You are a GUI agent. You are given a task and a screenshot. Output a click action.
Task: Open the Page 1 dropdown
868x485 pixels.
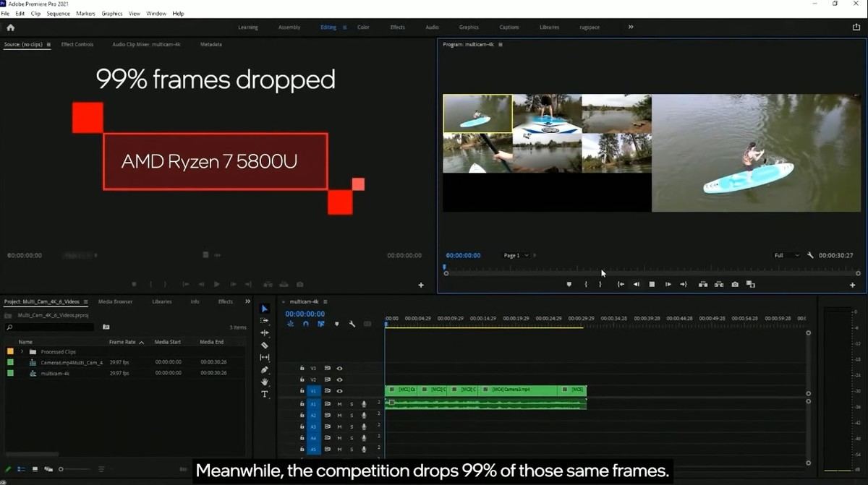point(516,255)
